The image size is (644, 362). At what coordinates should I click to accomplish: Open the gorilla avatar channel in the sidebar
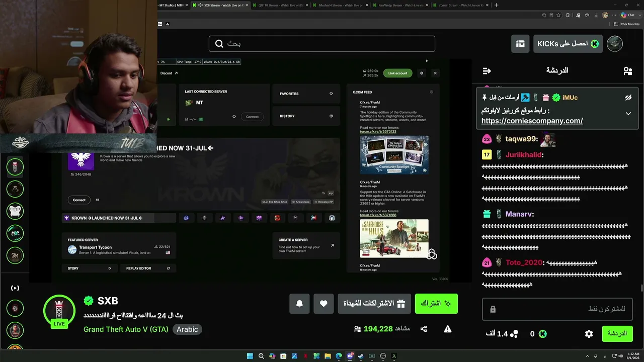point(15,211)
